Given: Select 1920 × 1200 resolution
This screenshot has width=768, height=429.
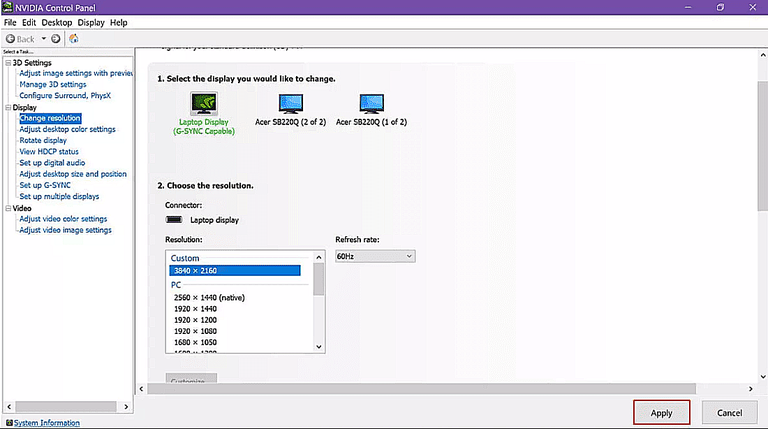Looking at the screenshot, I should (x=195, y=320).
